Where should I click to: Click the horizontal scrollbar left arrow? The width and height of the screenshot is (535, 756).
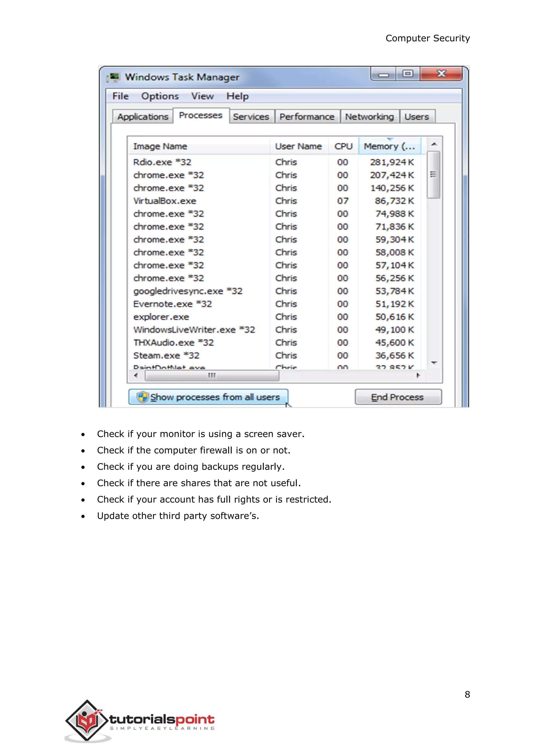(x=136, y=375)
